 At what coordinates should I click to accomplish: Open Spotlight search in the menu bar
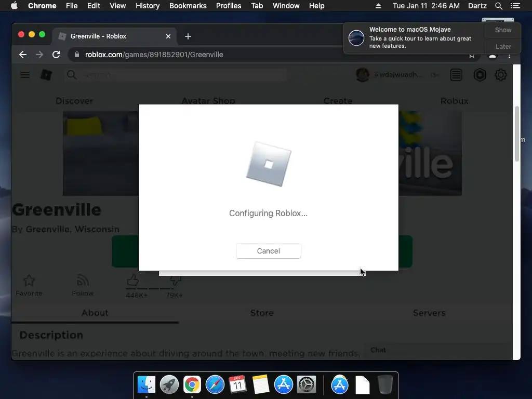click(498, 6)
